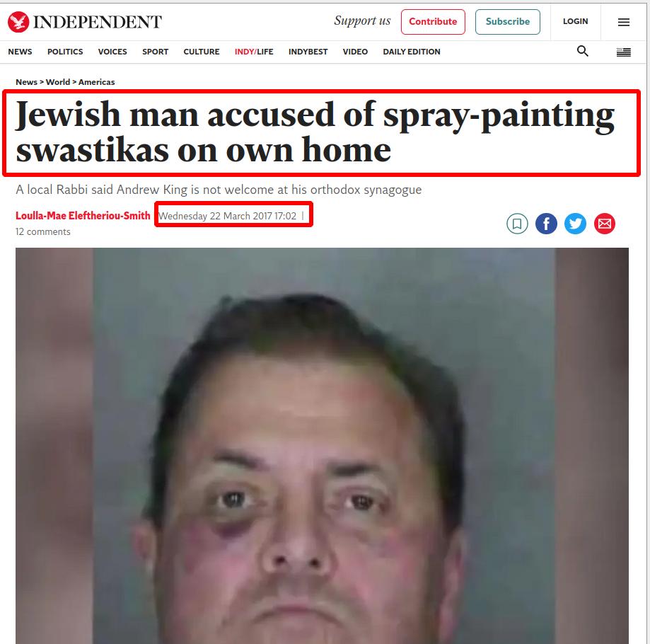Screen dimensions: 650x644
Task: Share article on Twitter
Action: click(575, 224)
